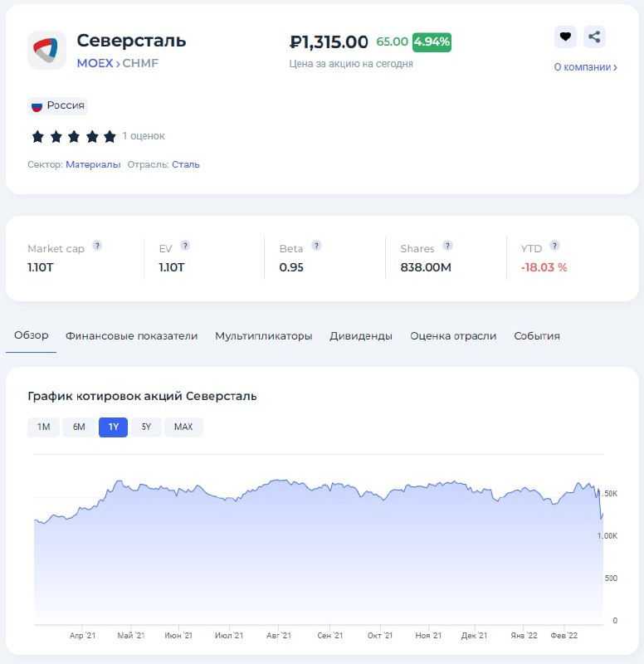Click the Beta help question icon
Screen dimensions: 644x664
click(316, 246)
